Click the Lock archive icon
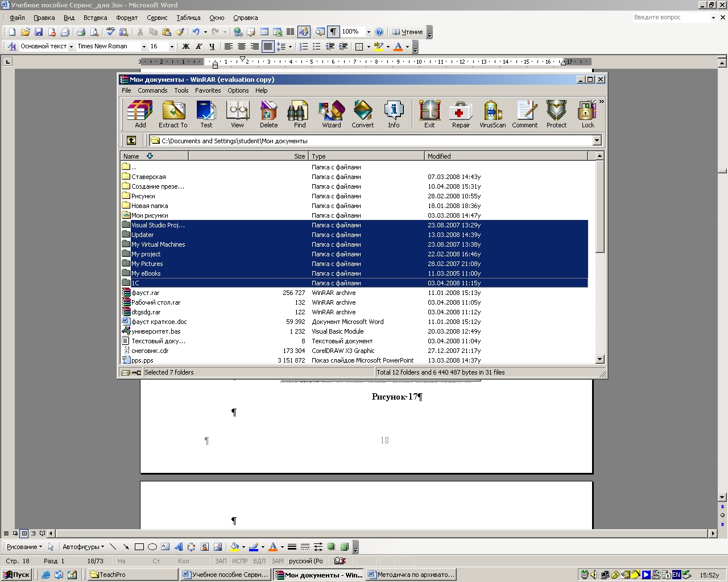Image resolution: width=728 pixels, height=582 pixels. [x=588, y=114]
